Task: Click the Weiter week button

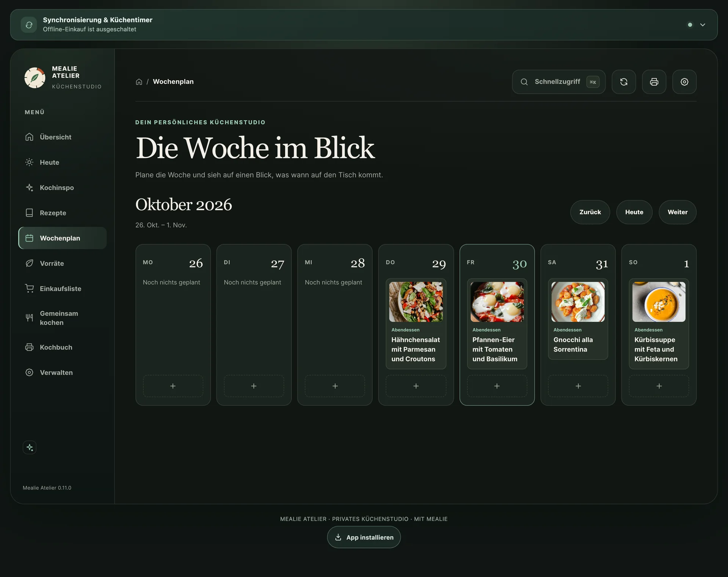Action: coord(677,212)
